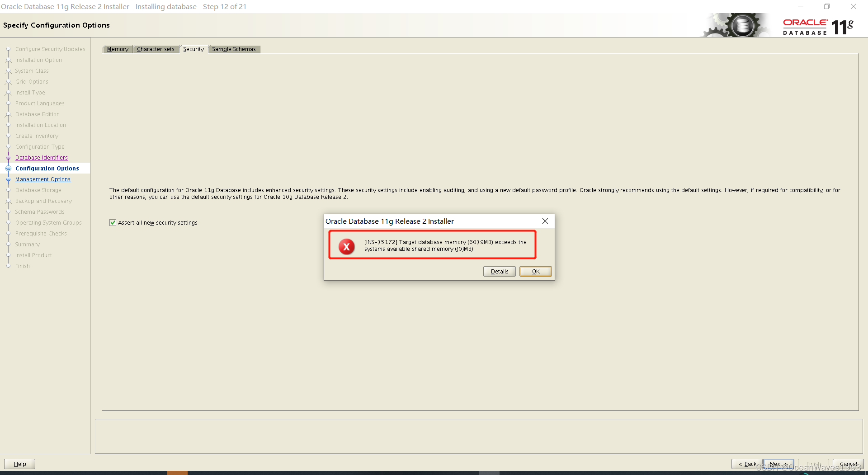Click Installation Option step text
This screenshot has height=475, width=868.
[x=38, y=60]
